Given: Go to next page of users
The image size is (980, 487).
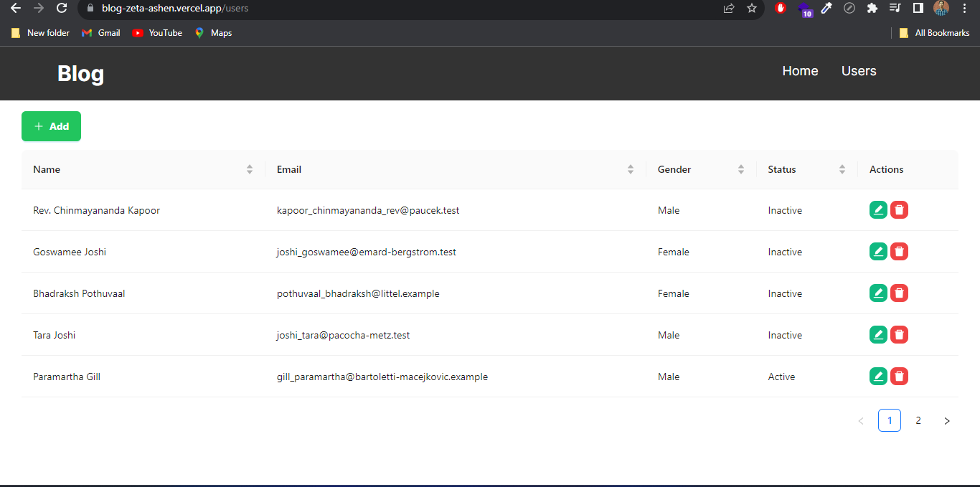Looking at the screenshot, I should [x=947, y=421].
